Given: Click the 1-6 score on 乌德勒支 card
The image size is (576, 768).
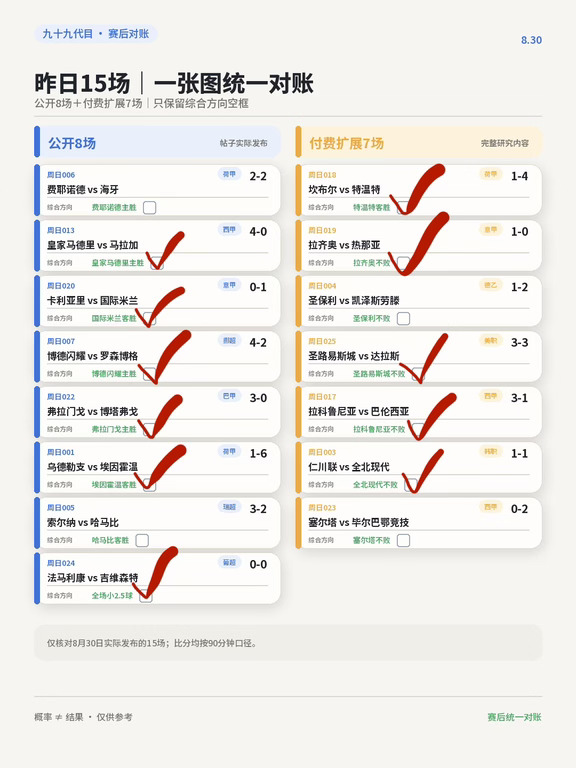Looking at the screenshot, I should tap(258, 454).
